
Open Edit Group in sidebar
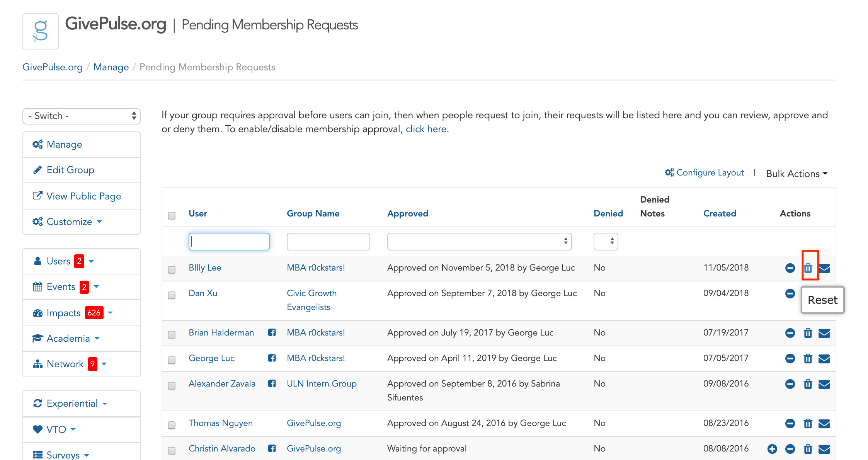(x=82, y=170)
